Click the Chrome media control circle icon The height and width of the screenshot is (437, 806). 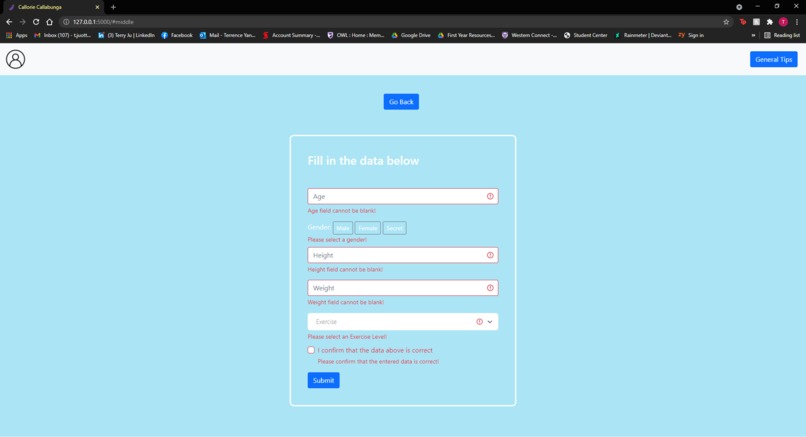739,7
